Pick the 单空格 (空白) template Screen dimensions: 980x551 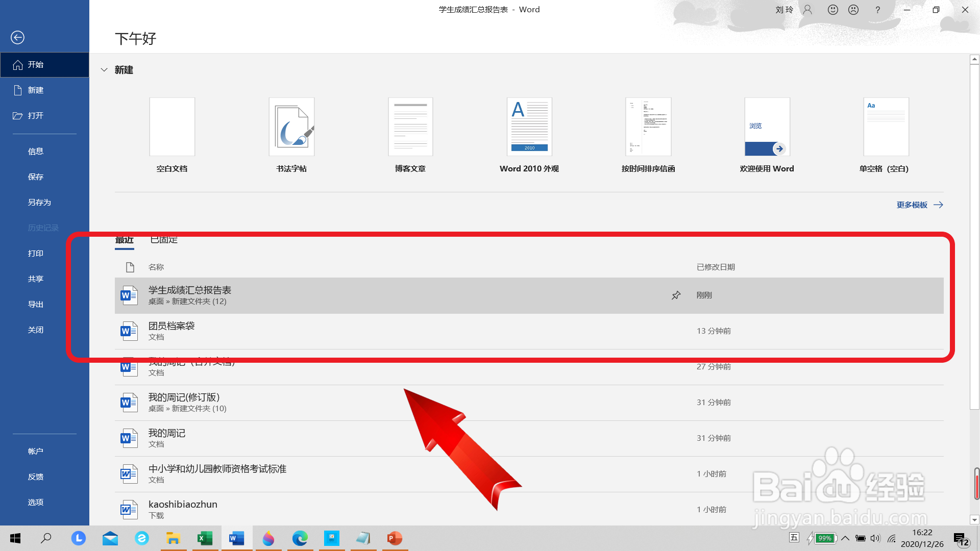(886, 127)
